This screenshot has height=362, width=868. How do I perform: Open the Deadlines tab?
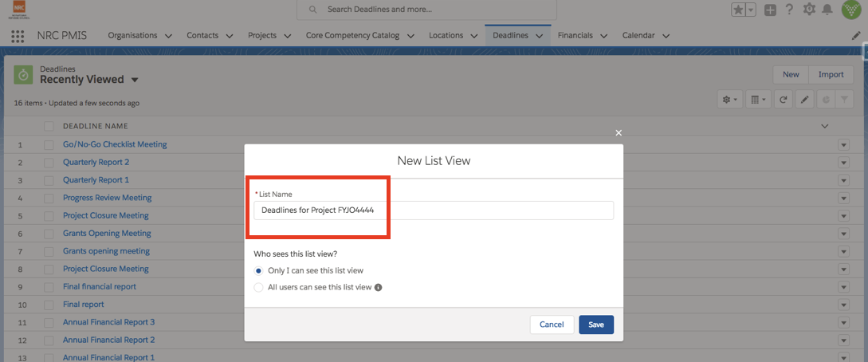[510, 35]
